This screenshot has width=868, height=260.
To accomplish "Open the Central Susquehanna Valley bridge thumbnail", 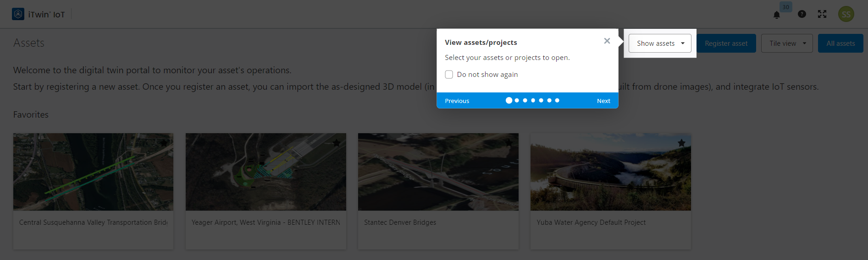I will [x=93, y=172].
